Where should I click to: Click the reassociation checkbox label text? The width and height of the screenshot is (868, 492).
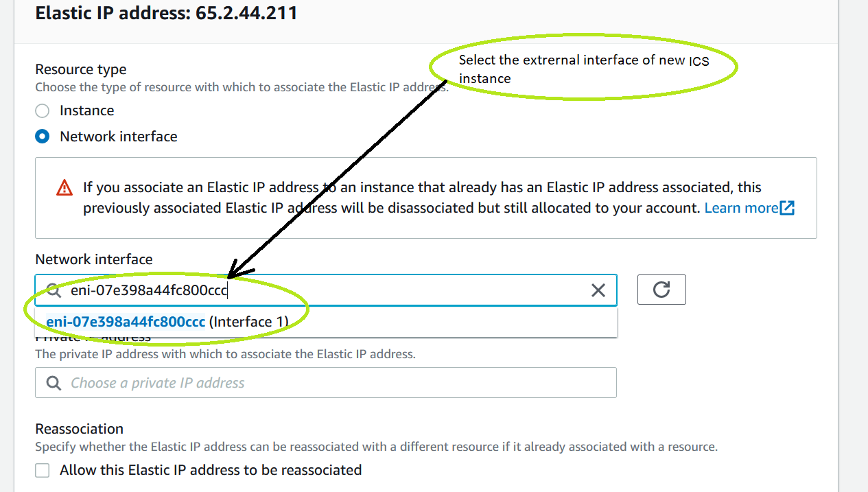pos(211,470)
